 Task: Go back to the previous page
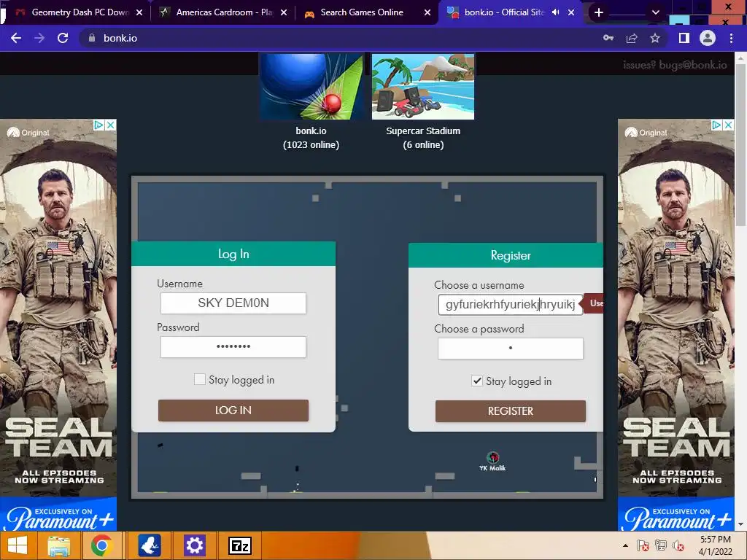pos(16,38)
